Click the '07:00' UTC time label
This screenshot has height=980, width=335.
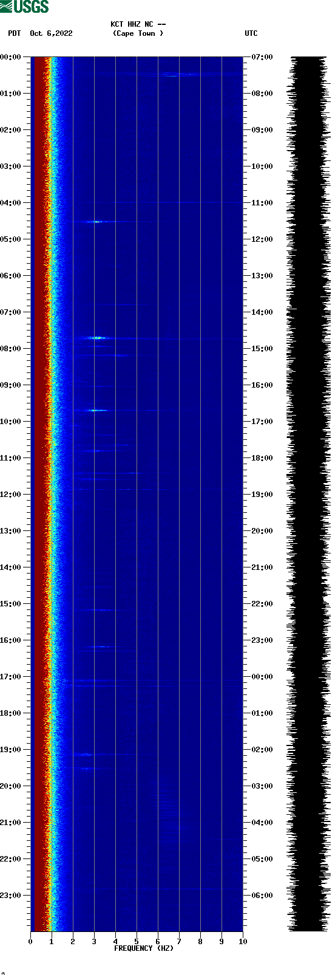pyautogui.click(x=262, y=57)
